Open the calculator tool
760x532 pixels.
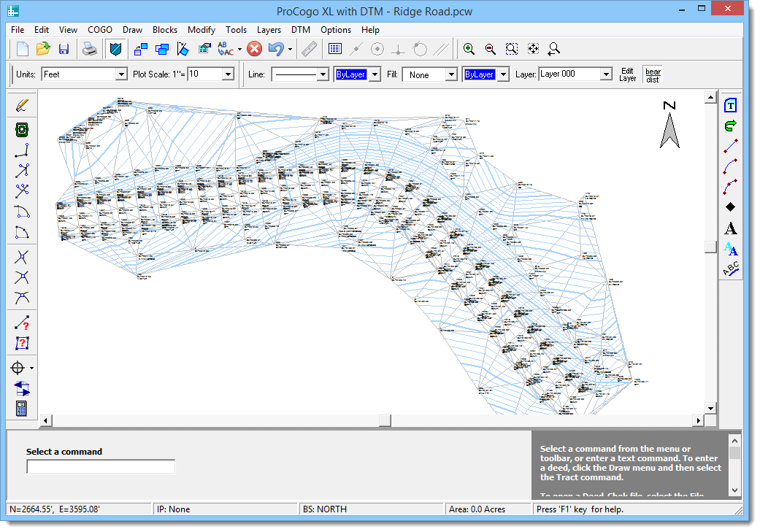(x=21, y=409)
